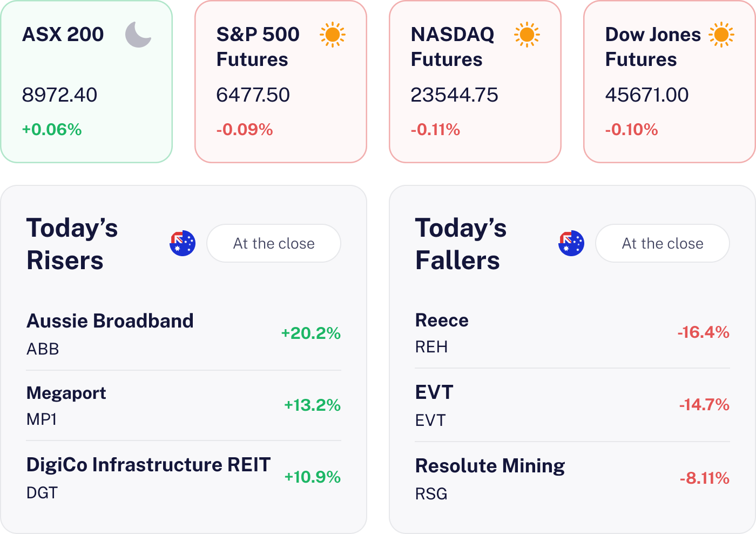756x534 pixels.
Task: Click the moon icon on ASX 200 card
Action: tap(138, 35)
